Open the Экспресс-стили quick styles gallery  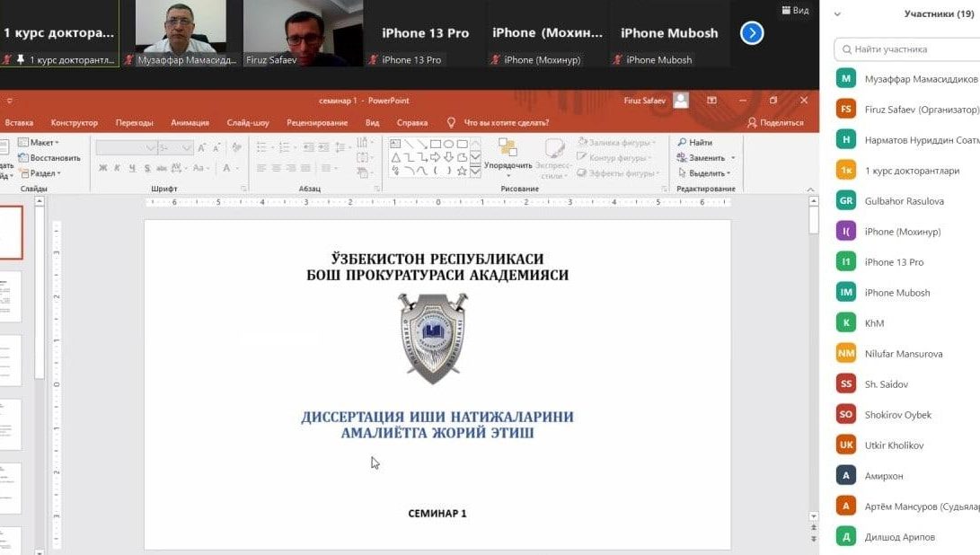pos(553,159)
